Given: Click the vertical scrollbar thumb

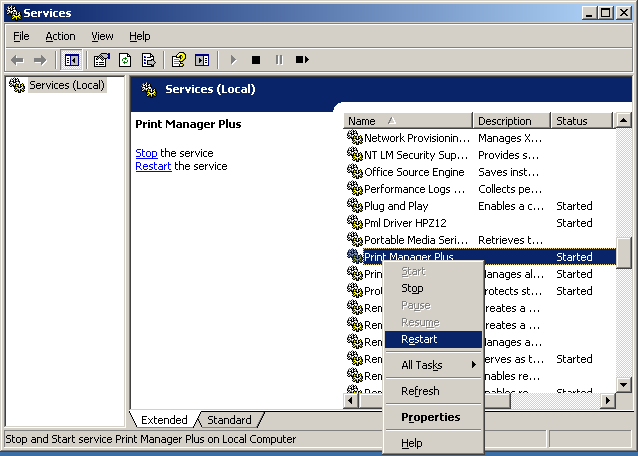Looking at the screenshot, I should [x=623, y=253].
